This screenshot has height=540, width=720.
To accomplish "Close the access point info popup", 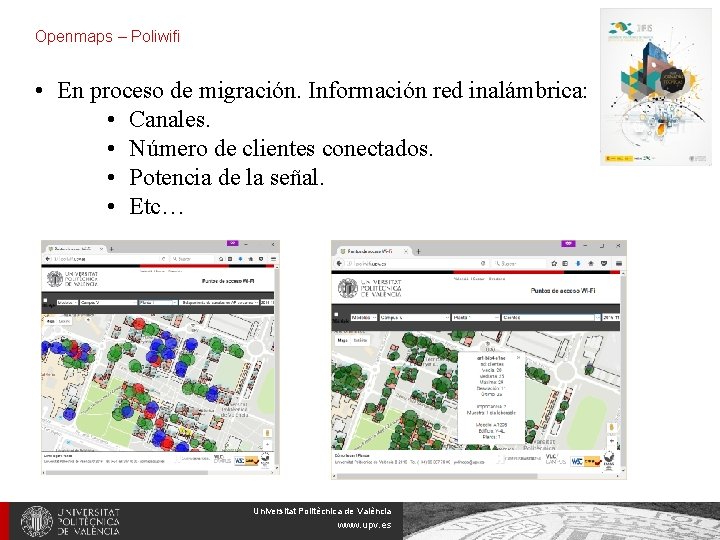I will click(x=518, y=357).
